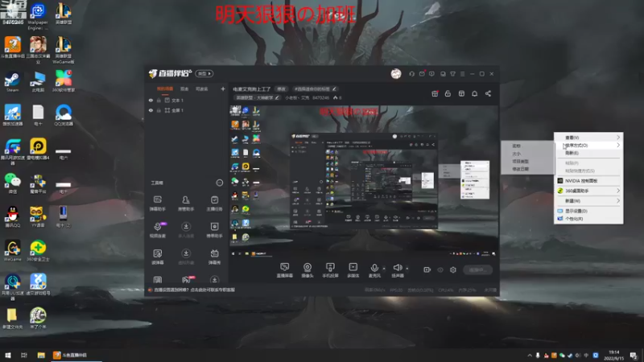This screenshot has width=644, height=362.
Task: Sort by 大小 in the submenu
Action: [527, 154]
